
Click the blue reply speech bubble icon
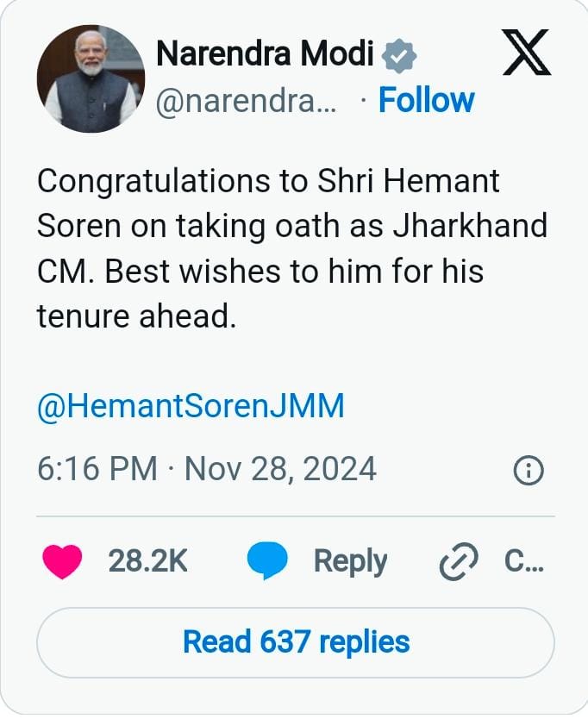[x=267, y=560]
